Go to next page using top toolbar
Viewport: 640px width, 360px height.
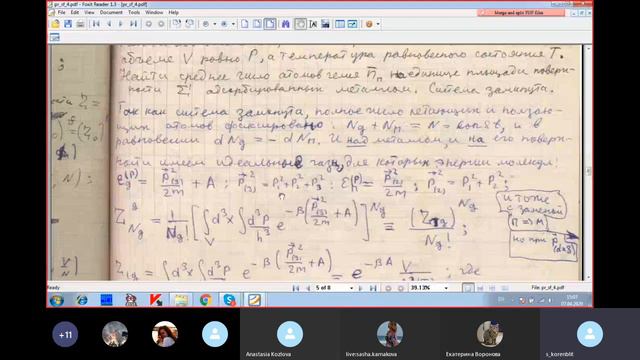121,24
